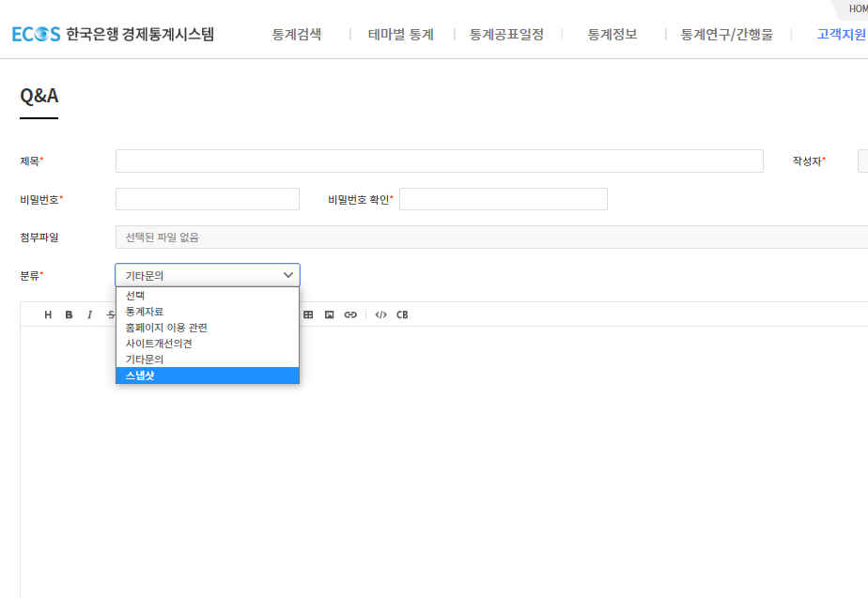Click the 제목 input field
The image size is (868, 598).
click(440, 161)
